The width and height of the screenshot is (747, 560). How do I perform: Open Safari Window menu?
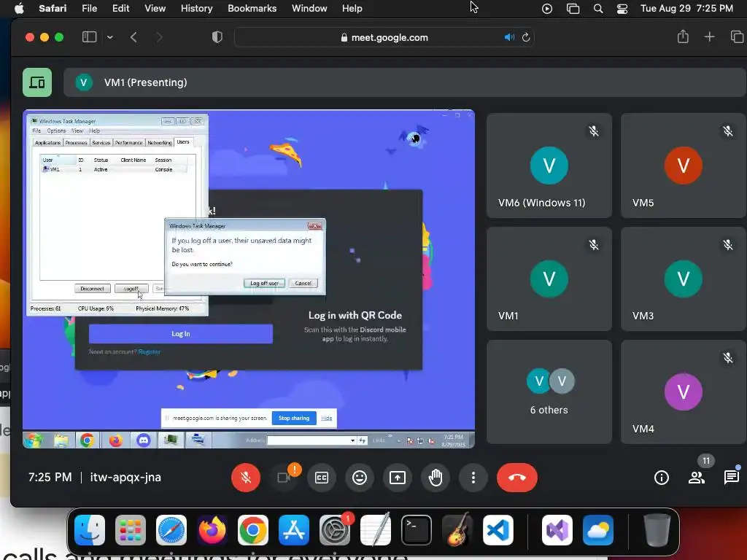click(x=309, y=8)
